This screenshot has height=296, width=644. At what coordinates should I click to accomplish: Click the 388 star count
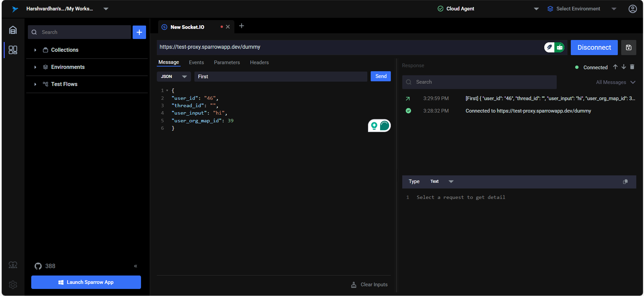tap(50, 266)
